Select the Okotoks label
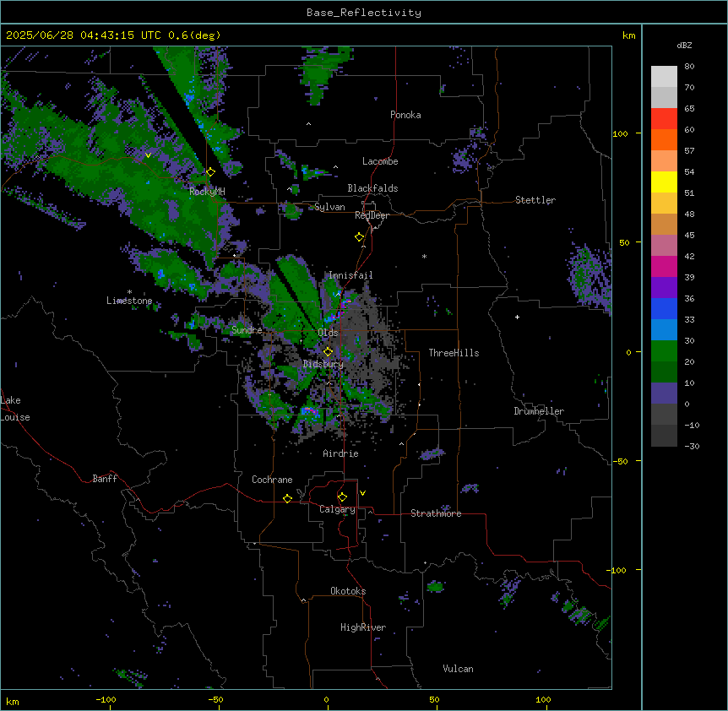The height and width of the screenshot is (711, 728). tap(348, 591)
